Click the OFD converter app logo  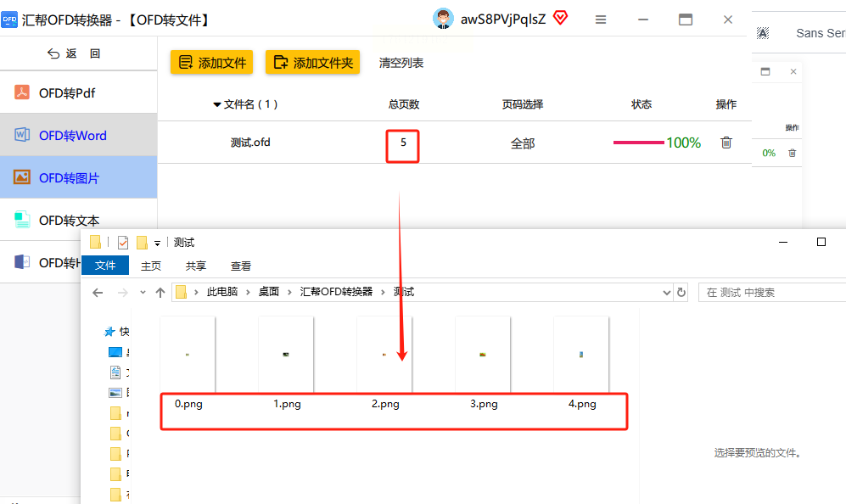(9, 20)
